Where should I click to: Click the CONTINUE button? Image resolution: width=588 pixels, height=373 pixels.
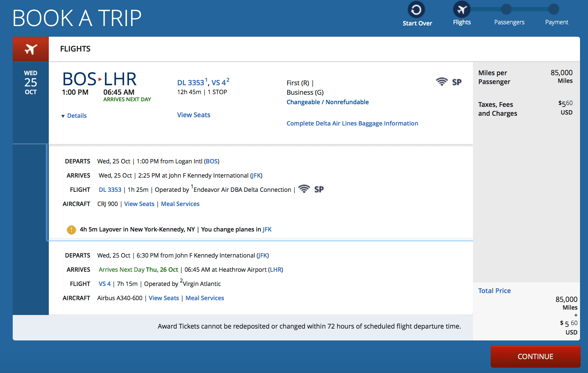pyautogui.click(x=535, y=356)
